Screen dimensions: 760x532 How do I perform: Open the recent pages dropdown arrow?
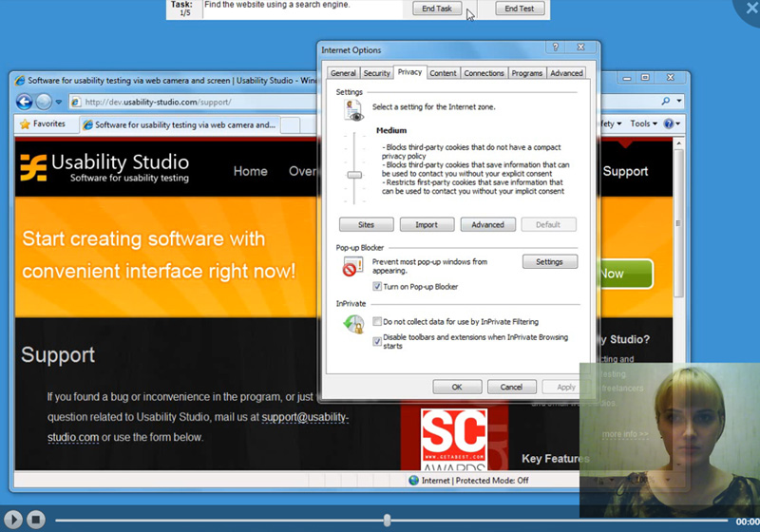pyautogui.click(x=59, y=102)
